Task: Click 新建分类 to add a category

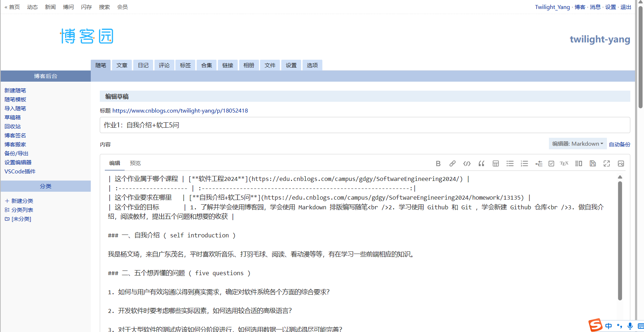Action: coord(19,201)
